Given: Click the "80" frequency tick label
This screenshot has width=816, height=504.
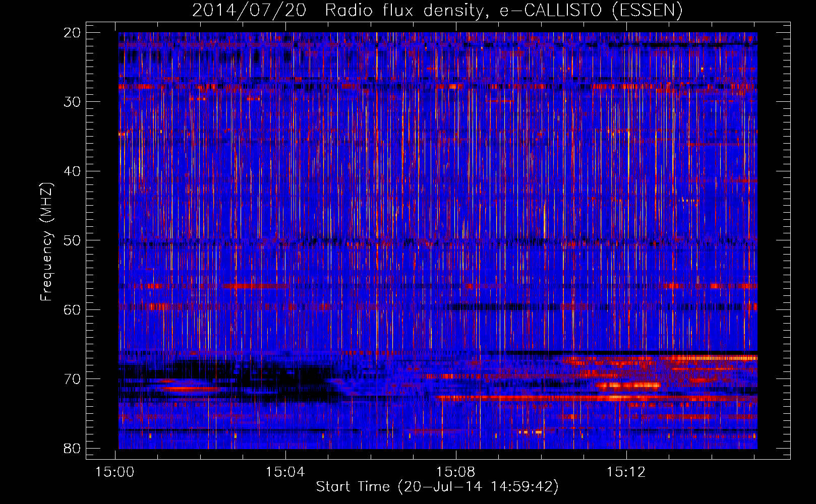Looking at the screenshot, I should point(73,448).
